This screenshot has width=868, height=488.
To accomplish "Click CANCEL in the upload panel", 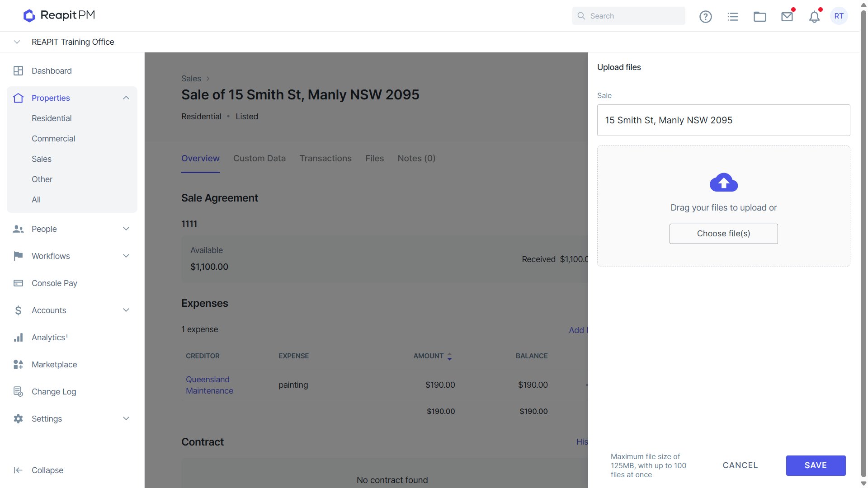I will tap(740, 465).
